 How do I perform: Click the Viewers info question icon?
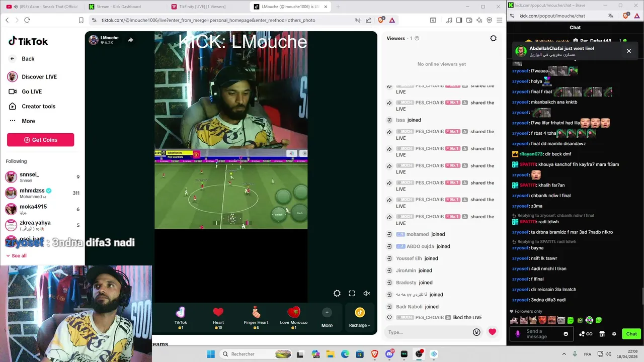[417, 38]
